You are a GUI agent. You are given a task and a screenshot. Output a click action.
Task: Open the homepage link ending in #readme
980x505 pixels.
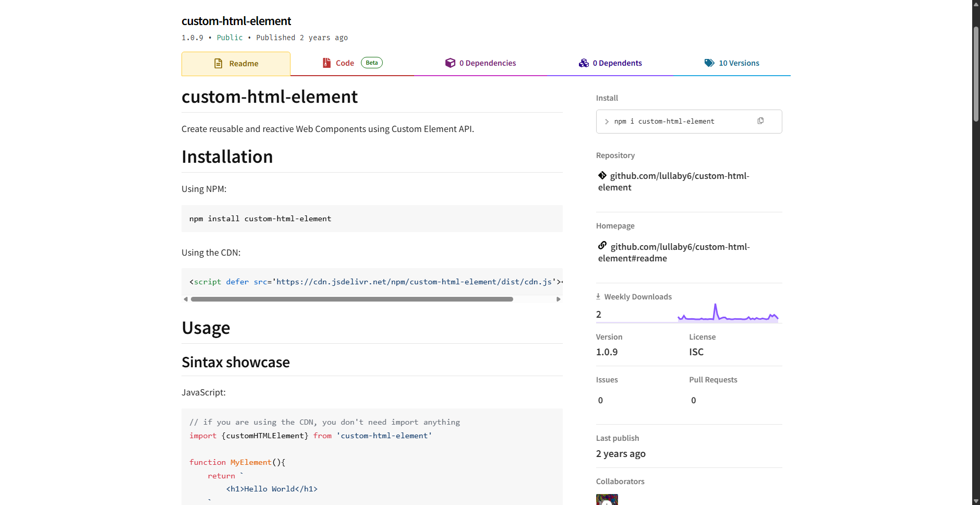tap(674, 252)
